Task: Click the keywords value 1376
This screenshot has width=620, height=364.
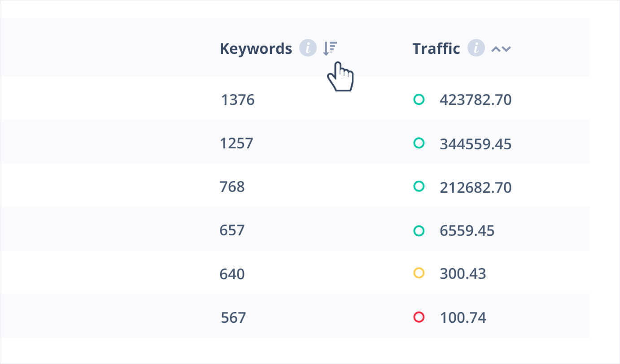Action: (237, 100)
